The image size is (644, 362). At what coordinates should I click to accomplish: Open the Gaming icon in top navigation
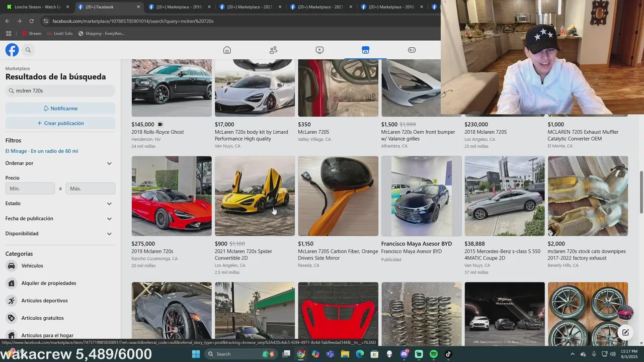412,50
